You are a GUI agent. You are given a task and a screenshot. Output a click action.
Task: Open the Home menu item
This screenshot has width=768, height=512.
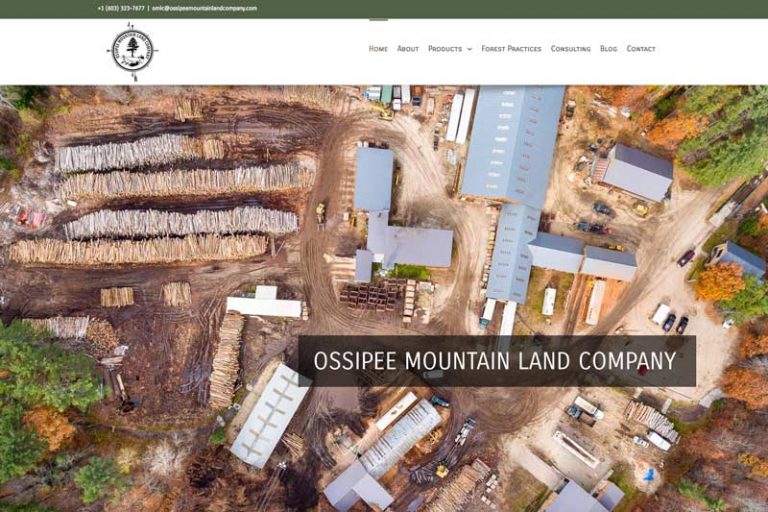pyautogui.click(x=378, y=49)
